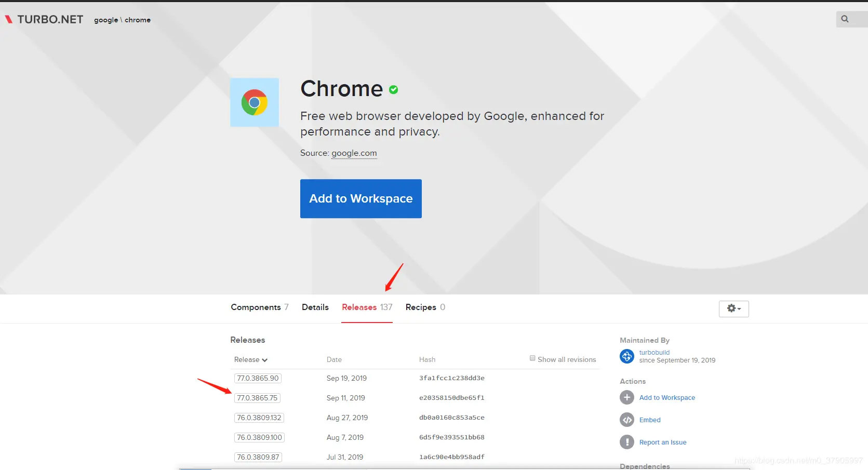Switch to the Components tab
The image size is (868, 470).
[x=260, y=307]
